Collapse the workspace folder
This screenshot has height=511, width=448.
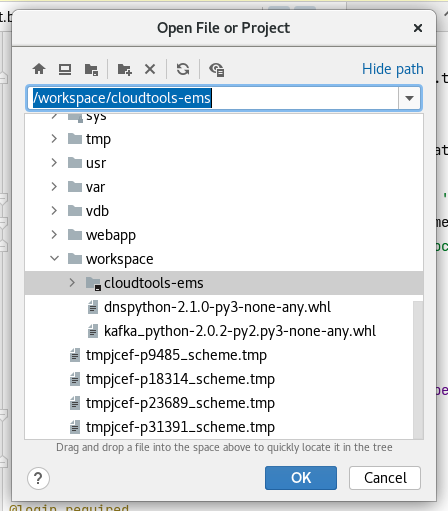click(x=54, y=259)
